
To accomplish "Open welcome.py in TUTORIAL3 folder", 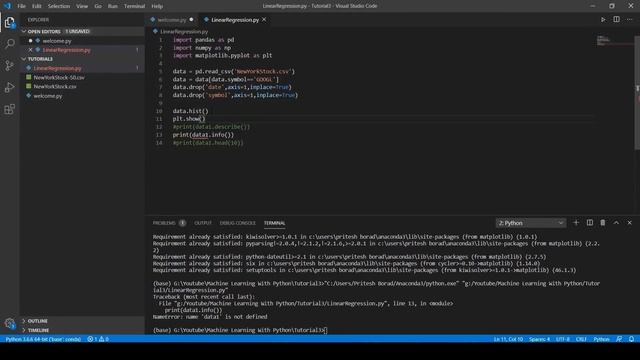I will [48, 96].
